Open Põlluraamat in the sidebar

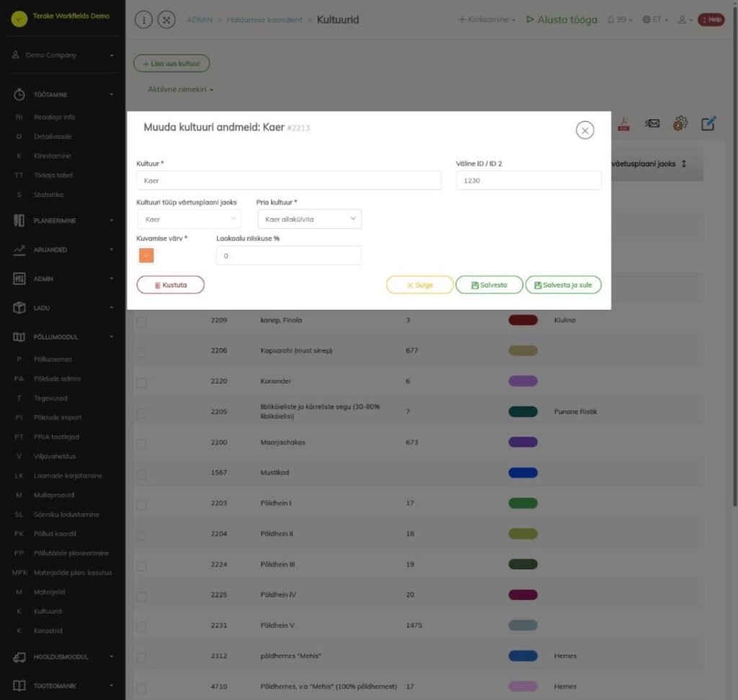[x=53, y=359]
